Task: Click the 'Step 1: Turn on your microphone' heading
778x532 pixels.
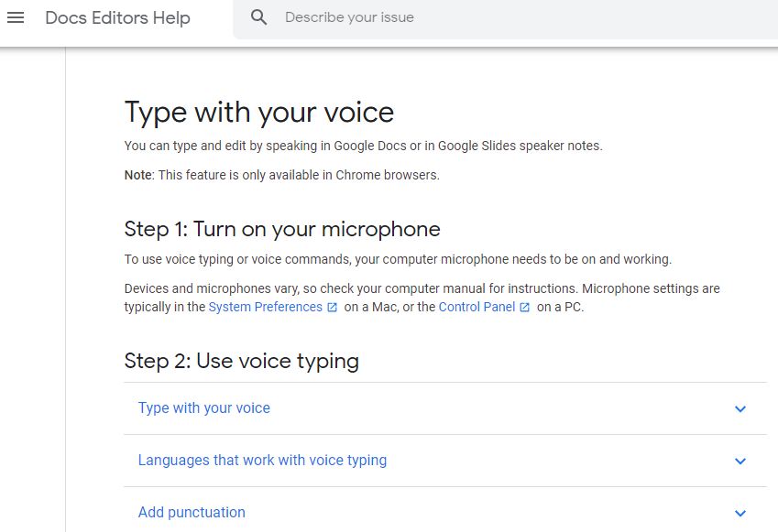Action: tap(282, 229)
